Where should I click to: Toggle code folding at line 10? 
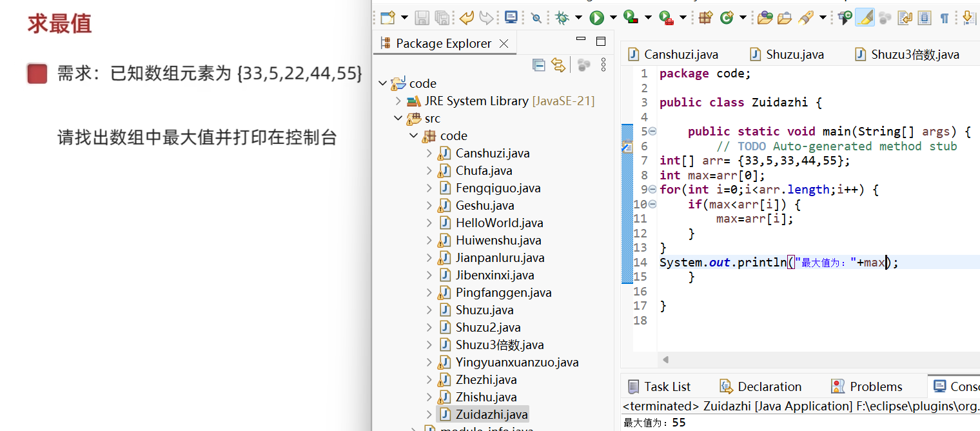pyautogui.click(x=652, y=205)
